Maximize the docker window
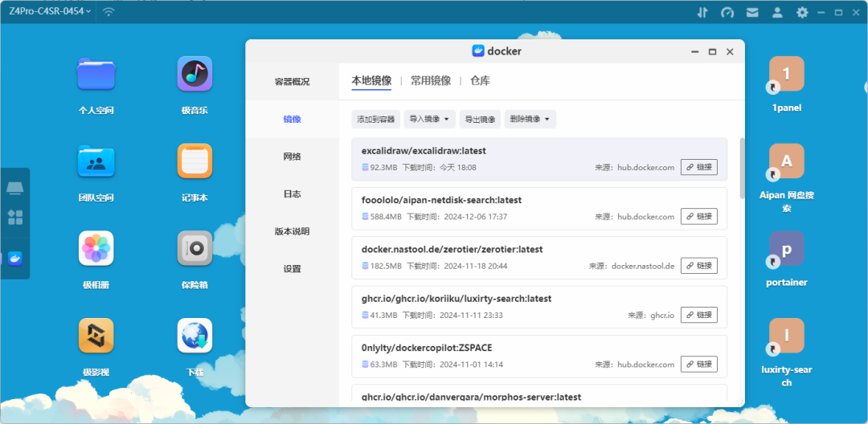The width and height of the screenshot is (868, 424). click(712, 51)
